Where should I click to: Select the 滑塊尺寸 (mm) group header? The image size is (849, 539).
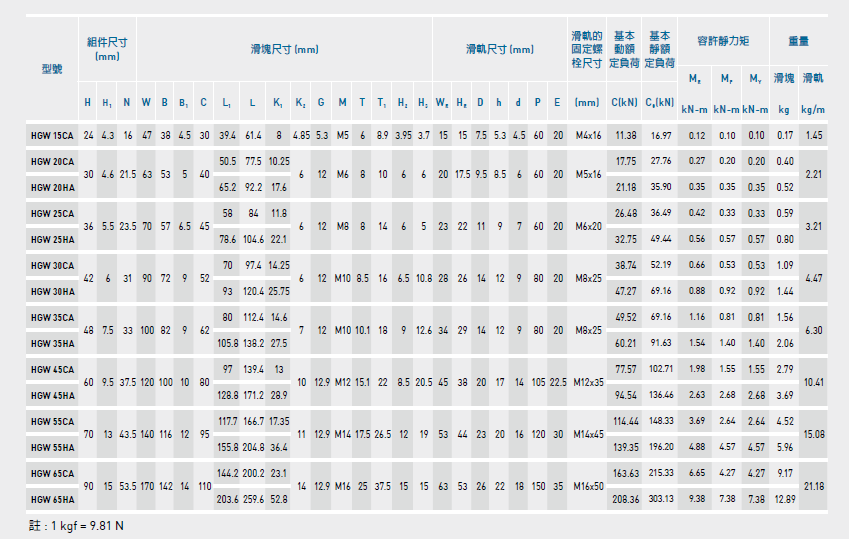point(284,49)
